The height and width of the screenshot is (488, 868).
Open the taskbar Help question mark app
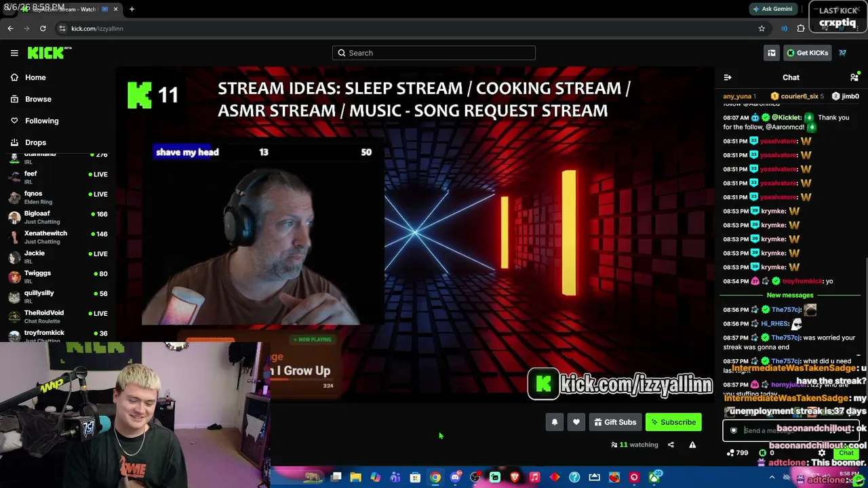pos(574,478)
